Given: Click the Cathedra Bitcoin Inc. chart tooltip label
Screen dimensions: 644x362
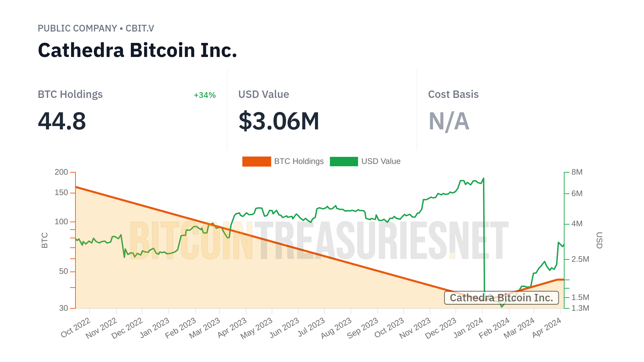Looking at the screenshot, I should (501, 298).
